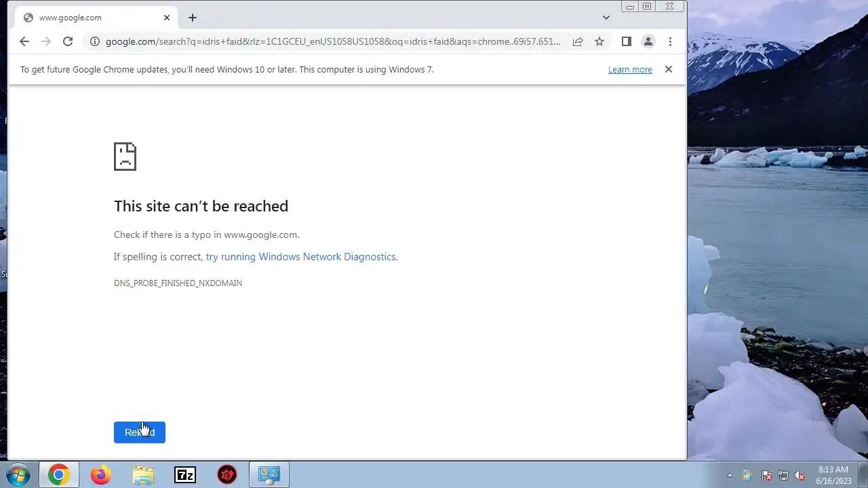Viewport: 868px width, 488px height.
Task: Bookmark this tab with the star icon
Action: tap(599, 41)
